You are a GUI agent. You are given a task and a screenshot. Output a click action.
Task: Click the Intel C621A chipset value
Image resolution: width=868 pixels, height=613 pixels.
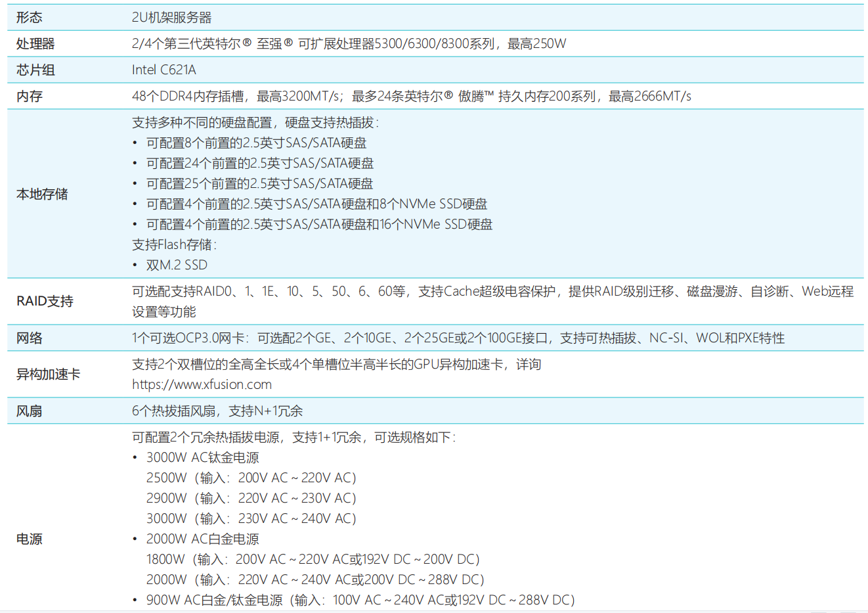point(163,70)
